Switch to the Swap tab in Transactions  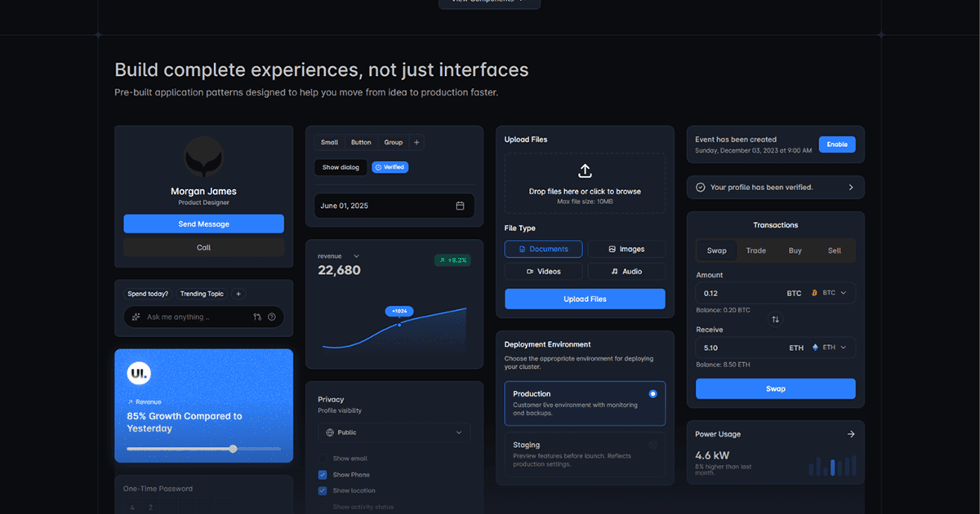point(717,250)
